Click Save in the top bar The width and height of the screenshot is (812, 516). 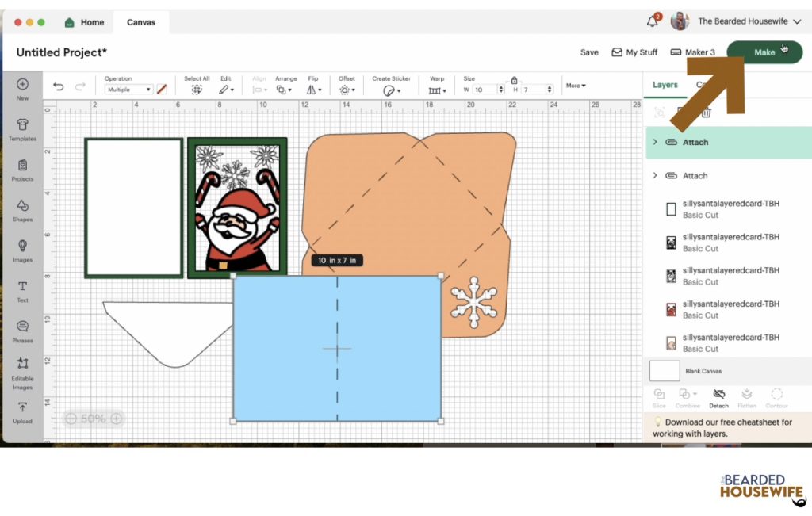tap(589, 52)
